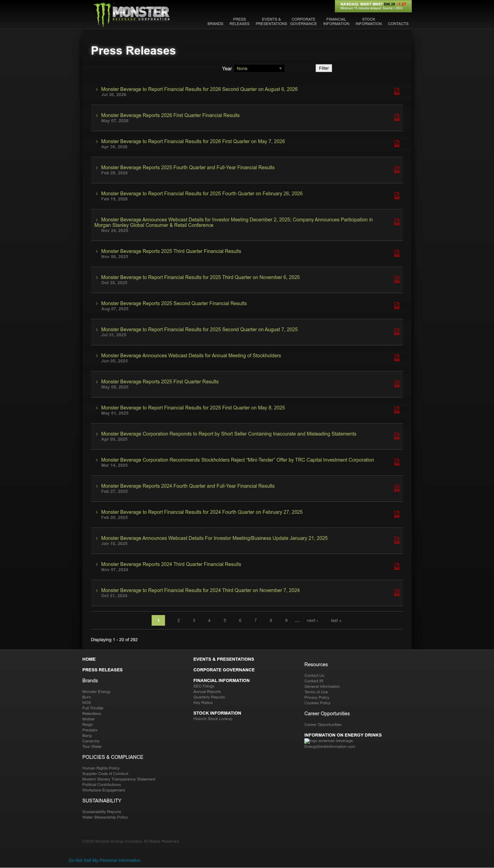The image size is (494, 868).
Task: Select current page 1 in pagination
Action: pyautogui.click(x=158, y=620)
